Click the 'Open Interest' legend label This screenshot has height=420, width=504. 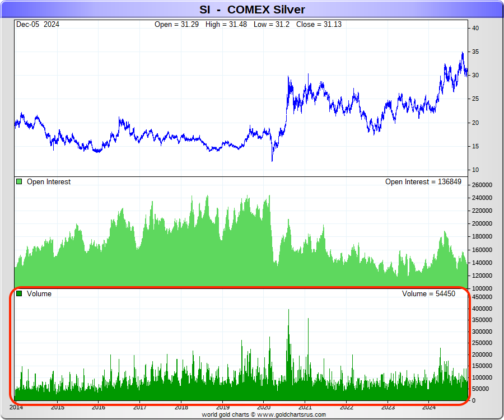(x=49, y=182)
